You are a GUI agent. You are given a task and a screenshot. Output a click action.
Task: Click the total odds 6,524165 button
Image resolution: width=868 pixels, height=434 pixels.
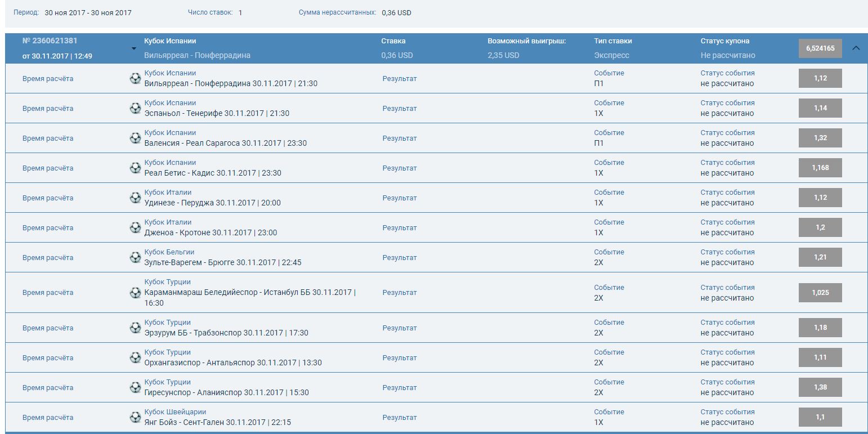click(820, 48)
